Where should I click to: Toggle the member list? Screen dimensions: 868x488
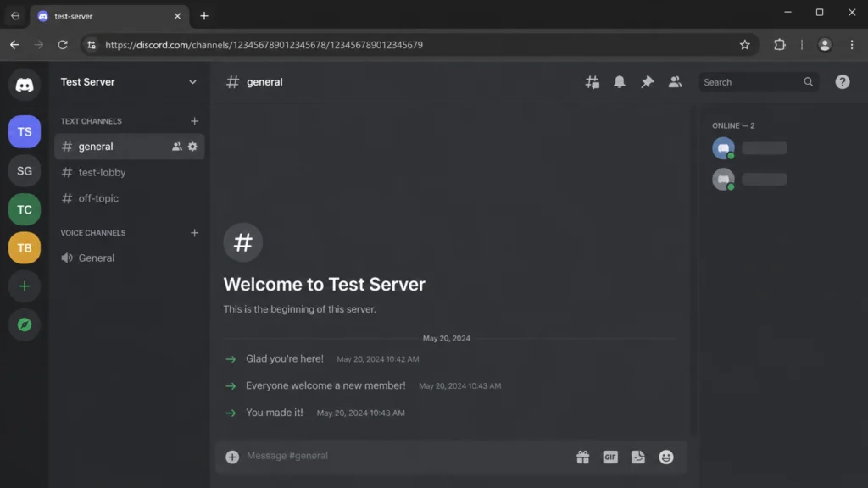tap(675, 82)
